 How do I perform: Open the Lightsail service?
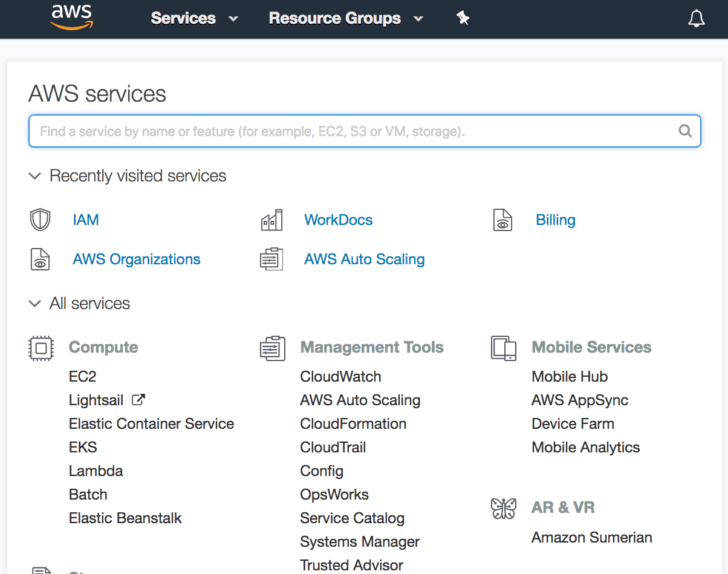point(96,400)
